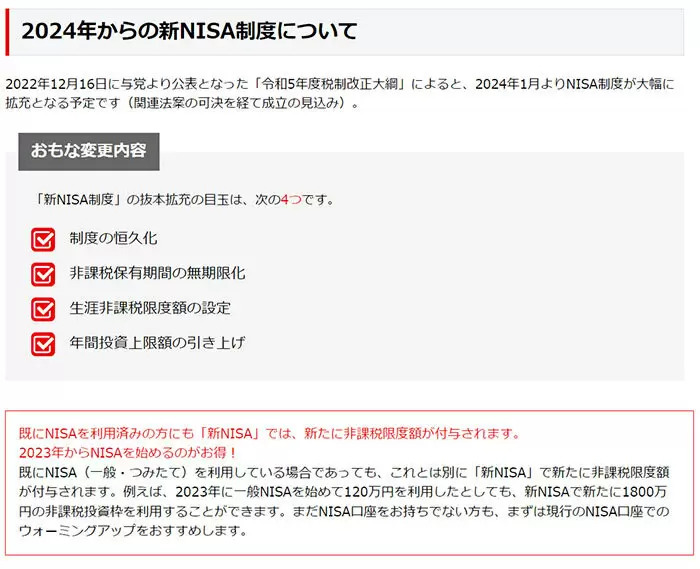Click the red line 2023年からNISAを始めるのがお得！
Screen dimensions: 700x569
(x=128, y=453)
